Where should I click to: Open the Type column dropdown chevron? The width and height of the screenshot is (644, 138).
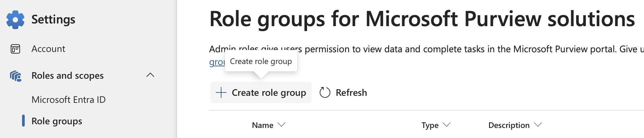(x=447, y=125)
